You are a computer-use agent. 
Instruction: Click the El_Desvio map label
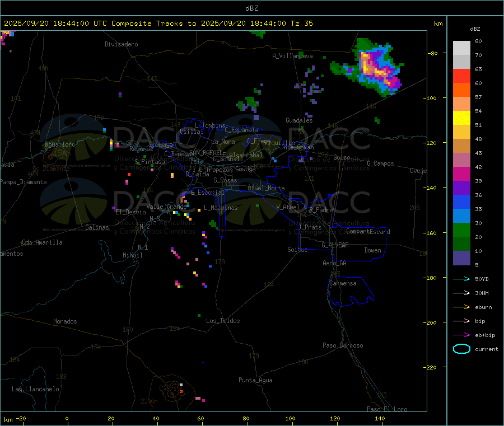point(130,212)
